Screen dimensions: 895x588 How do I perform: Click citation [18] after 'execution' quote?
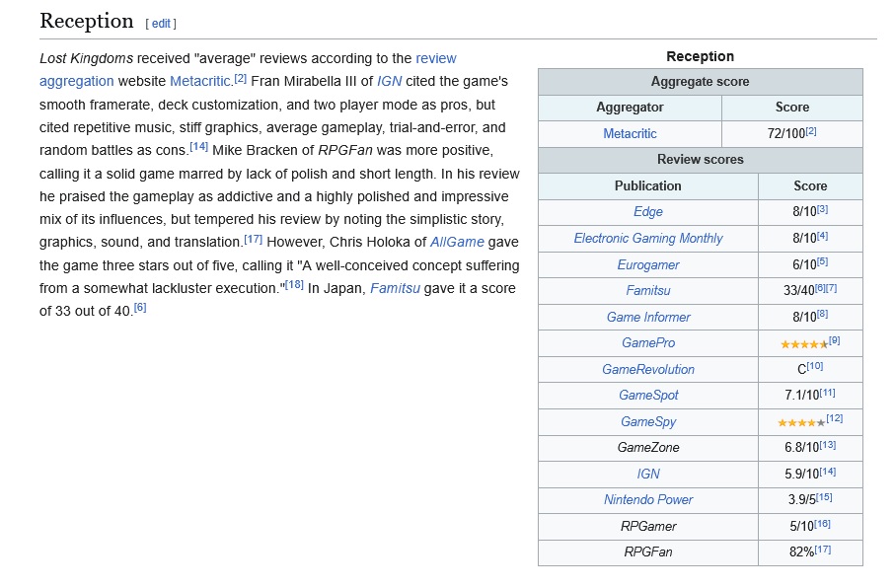click(294, 284)
